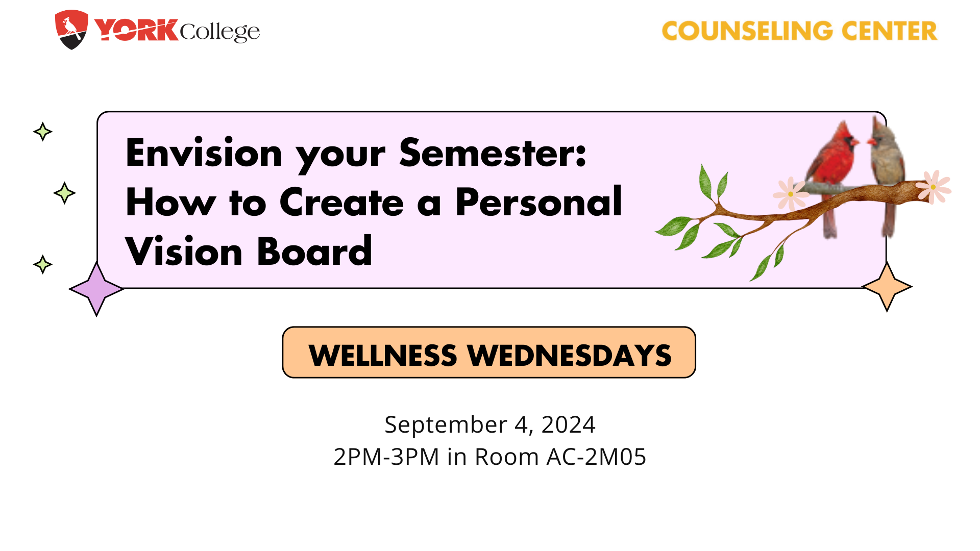This screenshot has height=551, width=980.
Task: Click the red YORK wordmark
Action: click(x=136, y=31)
